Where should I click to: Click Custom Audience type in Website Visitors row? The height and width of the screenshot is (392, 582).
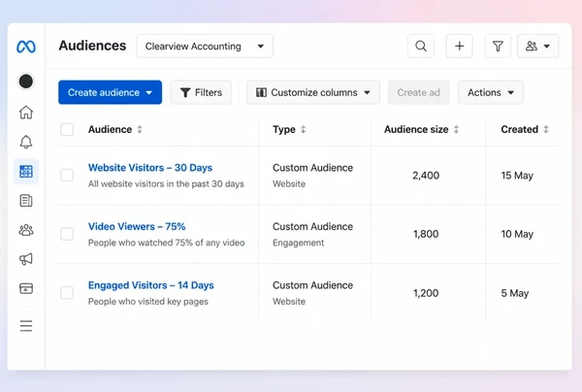click(313, 168)
